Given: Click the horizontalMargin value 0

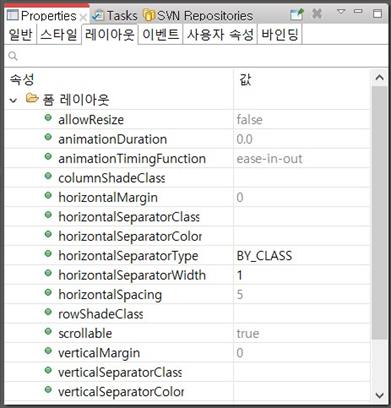Looking at the screenshot, I should tap(240, 197).
